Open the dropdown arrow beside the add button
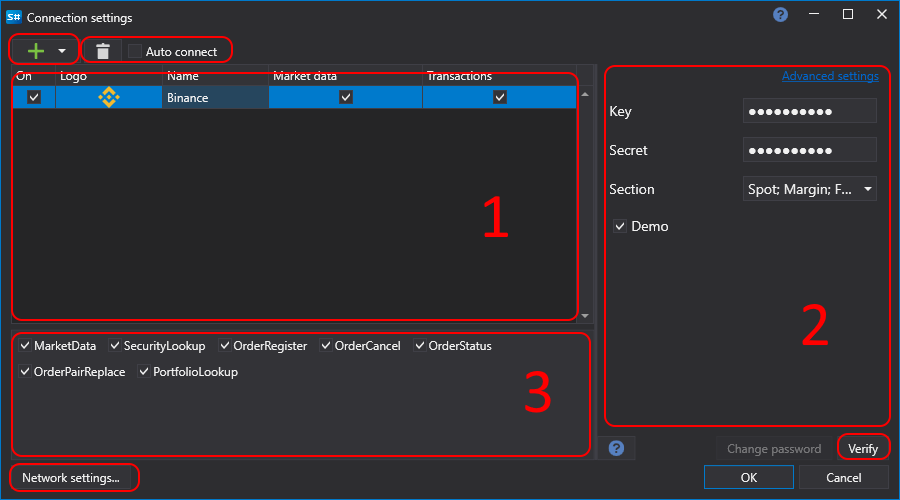Image resolution: width=900 pixels, height=500 pixels. [x=61, y=51]
